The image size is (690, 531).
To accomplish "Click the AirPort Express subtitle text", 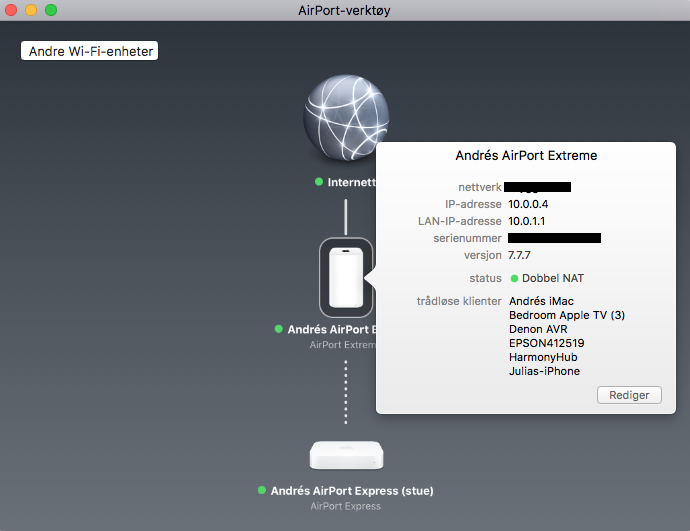I will [x=345, y=506].
